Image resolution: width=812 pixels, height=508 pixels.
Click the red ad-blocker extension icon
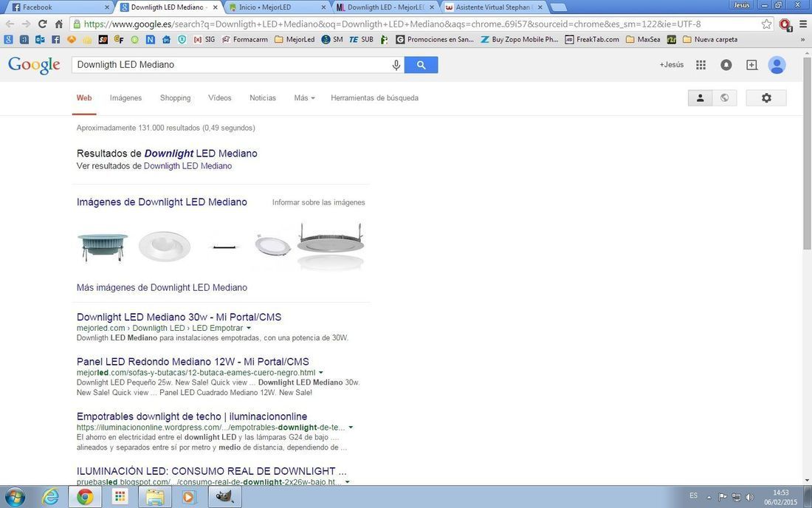[x=785, y=24]
